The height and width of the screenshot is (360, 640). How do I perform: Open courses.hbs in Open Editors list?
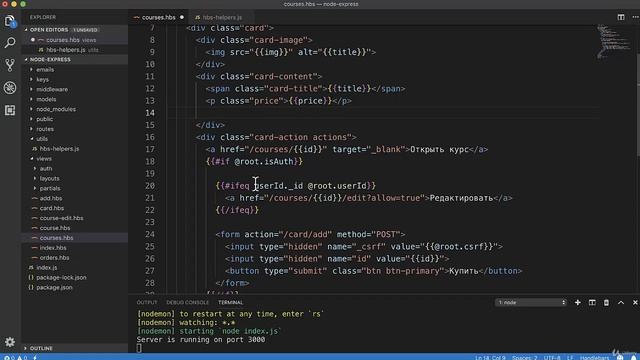(63, 40)
